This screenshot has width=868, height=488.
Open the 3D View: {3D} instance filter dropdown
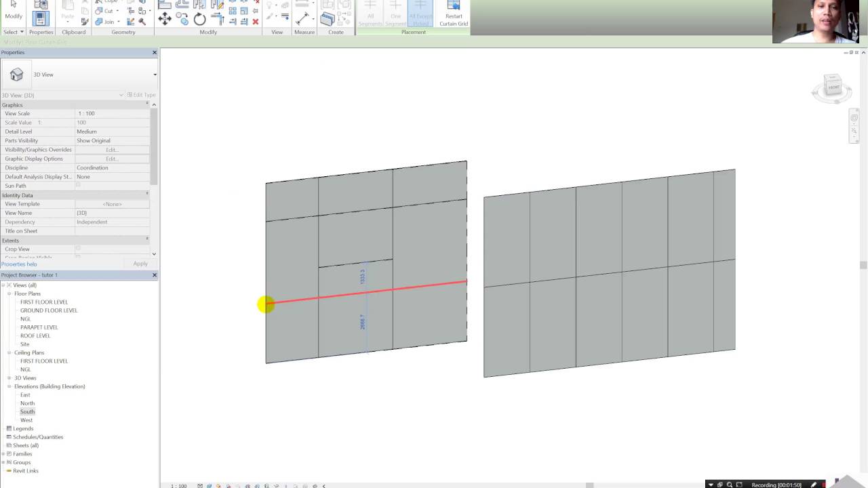click(121, 95)
